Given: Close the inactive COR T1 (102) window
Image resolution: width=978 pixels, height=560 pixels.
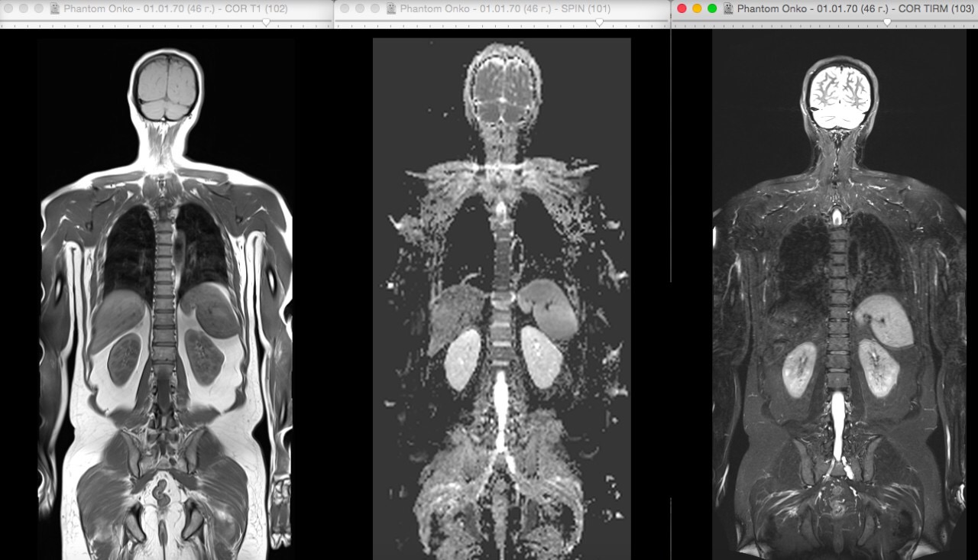Looking at the screenshot, I should coord(9,8).
